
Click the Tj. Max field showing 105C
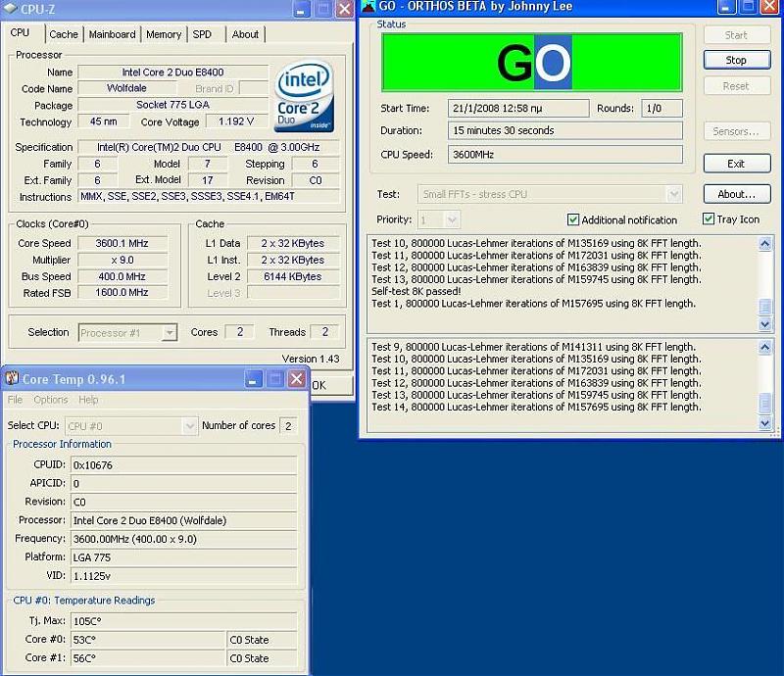click(x=184, y=621)
